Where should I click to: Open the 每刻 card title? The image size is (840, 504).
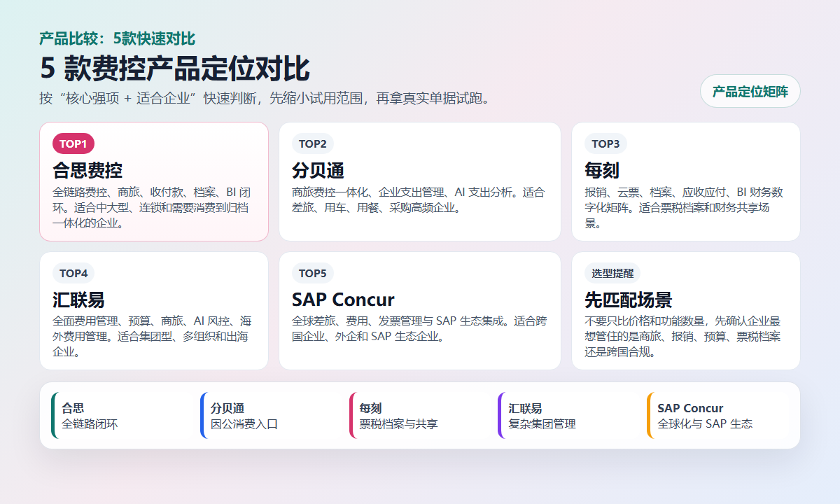coord(602,170)
